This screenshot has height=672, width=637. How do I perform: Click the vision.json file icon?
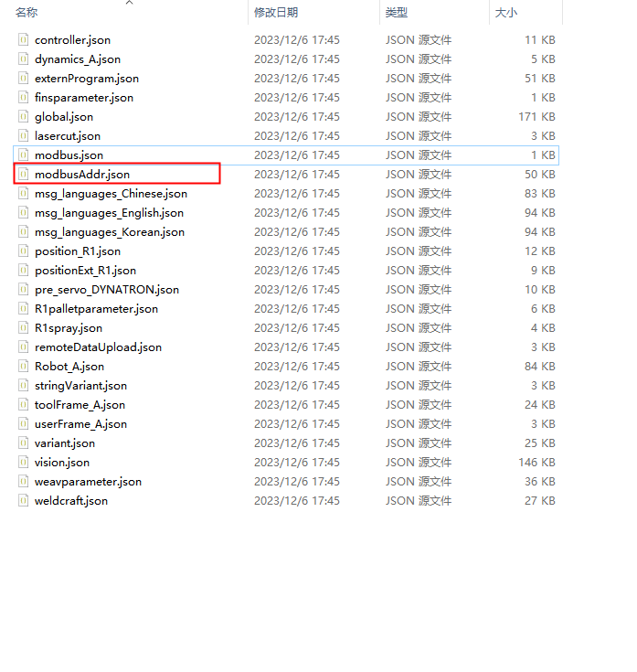25,463
